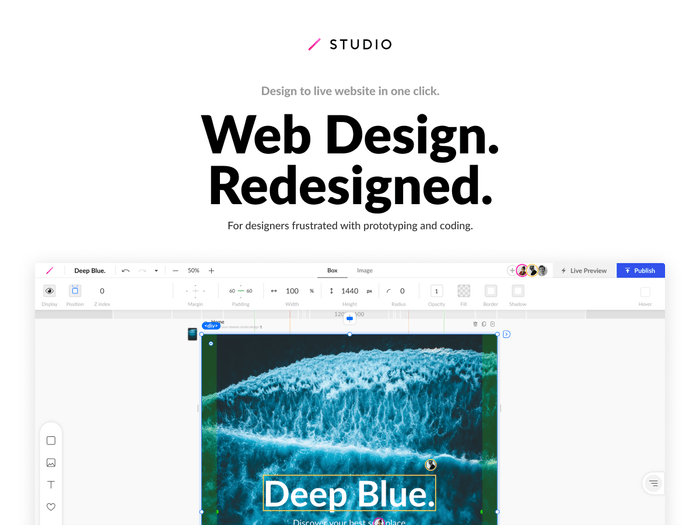This screenshot has height=525, width=700.
Task: Click the Live Preview button
Action: [584, 271]
